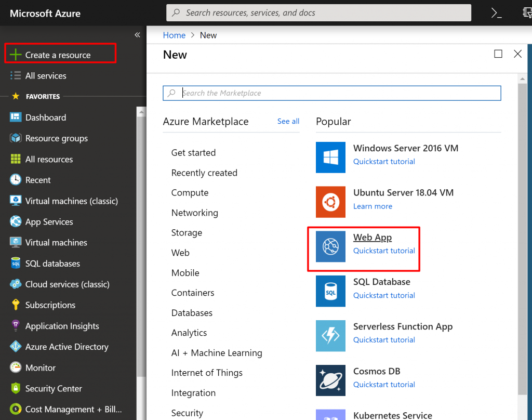Viewport: 532px width, 420px height.
Task: Select the Web App tile icon
Action: [x=330, y=246]
